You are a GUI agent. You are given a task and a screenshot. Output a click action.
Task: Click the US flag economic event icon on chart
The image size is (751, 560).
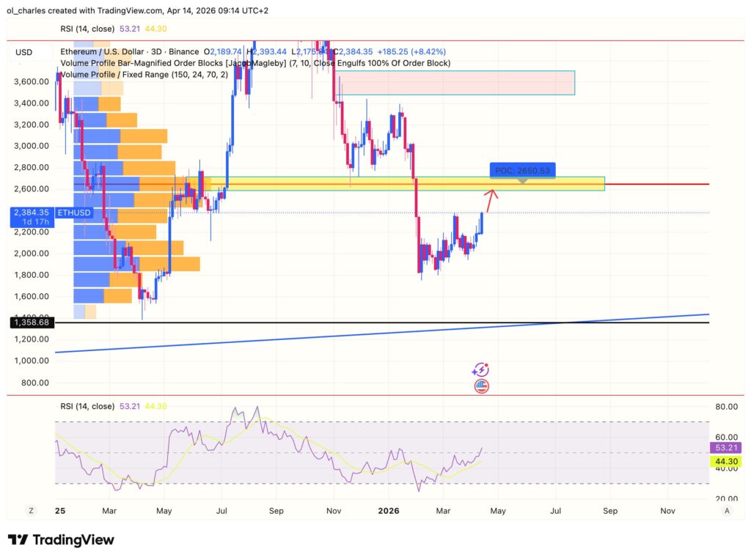482,385
